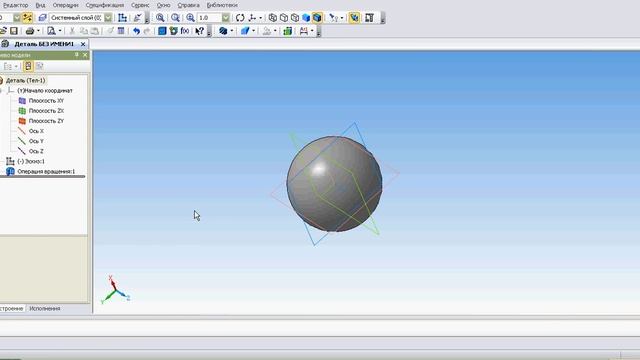Toggle the highlighted perspective view icon
This screenshot has width=640, height=360.
click(354, 18)
